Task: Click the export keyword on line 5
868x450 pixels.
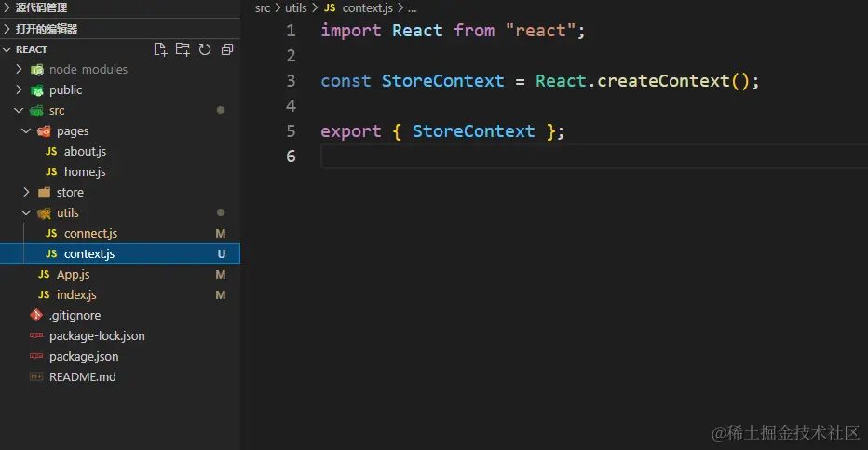Action: coord(351,131)
